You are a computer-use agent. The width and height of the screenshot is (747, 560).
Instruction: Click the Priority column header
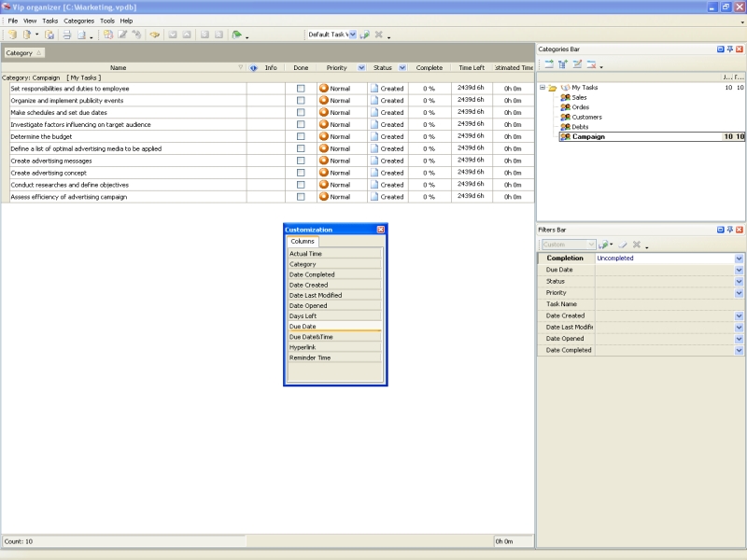point(336,67)
